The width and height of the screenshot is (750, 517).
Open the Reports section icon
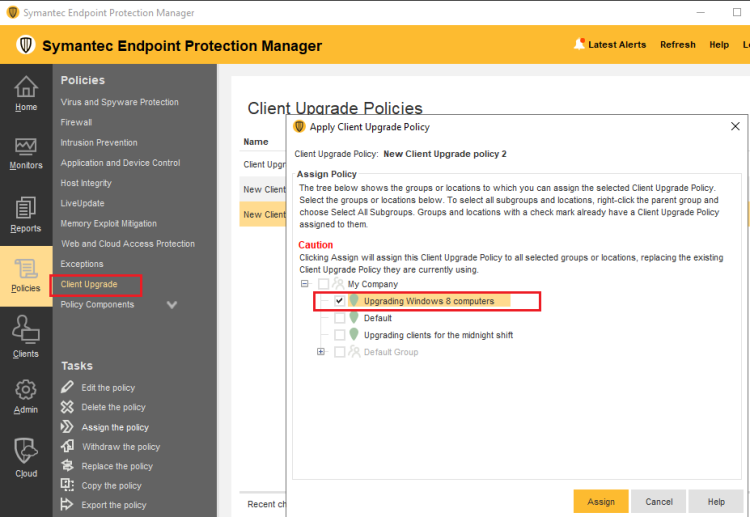pyautogui.click(x=26, y=208)
